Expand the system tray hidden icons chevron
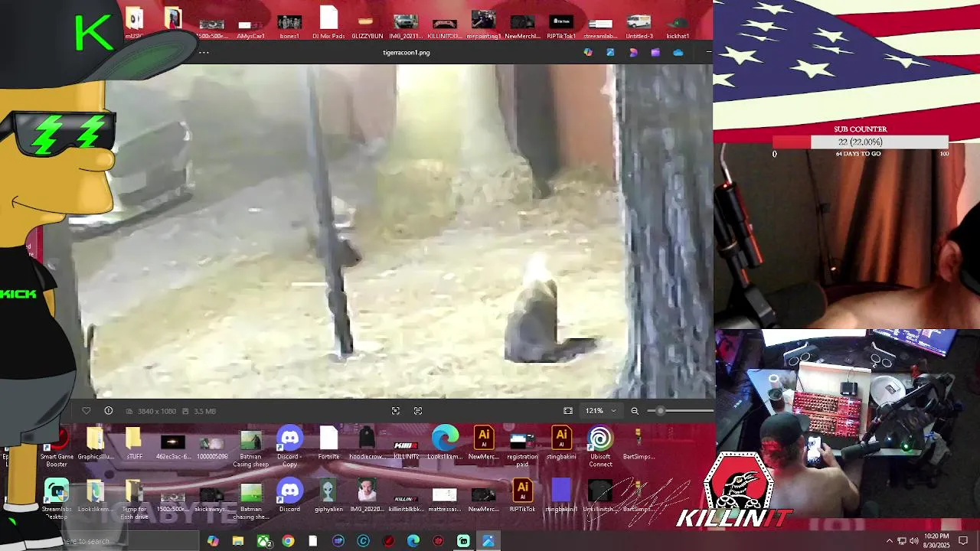The width and height of the screenshot is (980, 551). (889, 541)
